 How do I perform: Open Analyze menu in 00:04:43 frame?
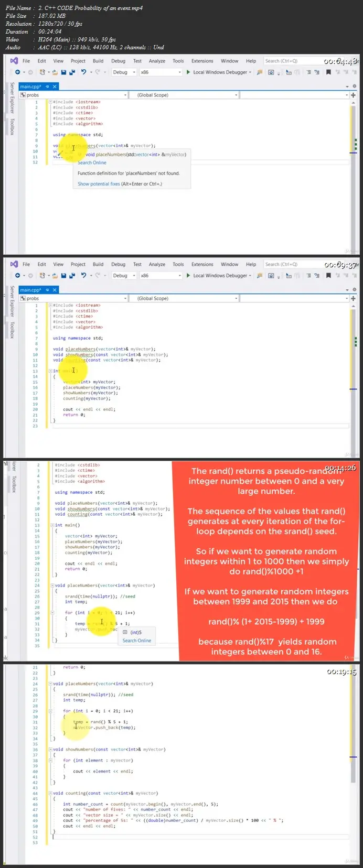click(157, 61)
